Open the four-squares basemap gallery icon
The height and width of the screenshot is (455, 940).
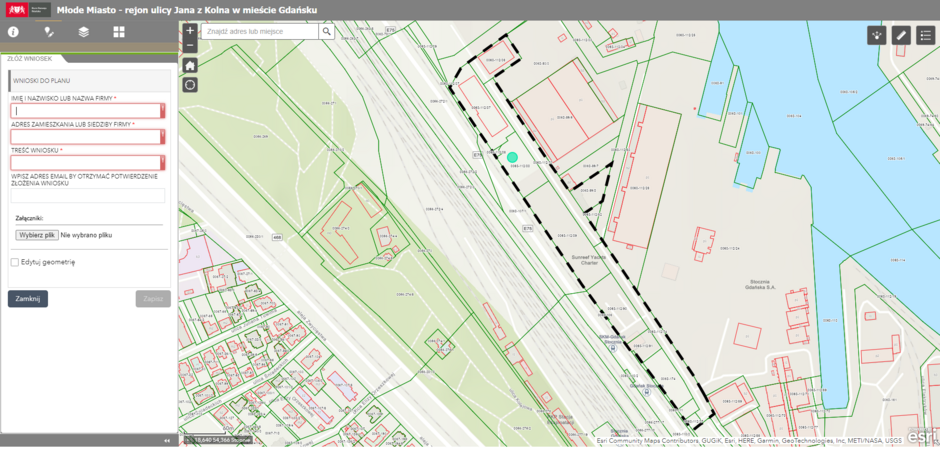[119, 32]
